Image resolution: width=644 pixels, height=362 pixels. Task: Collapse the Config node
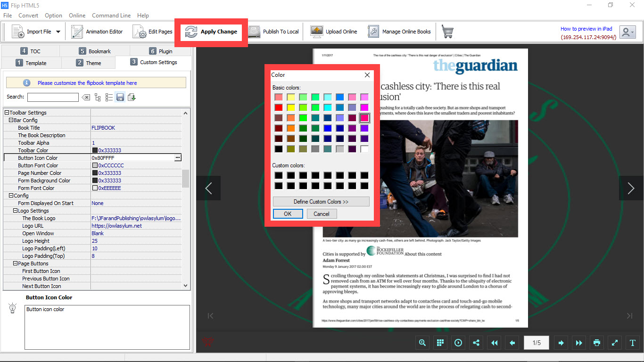pos(11,196)
